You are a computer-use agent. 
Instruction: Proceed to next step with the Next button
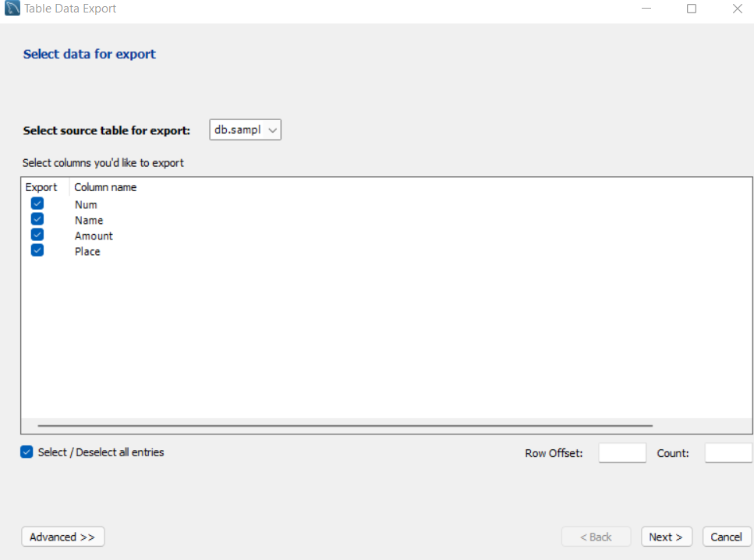pyautogui.click(x=666, y=537)
